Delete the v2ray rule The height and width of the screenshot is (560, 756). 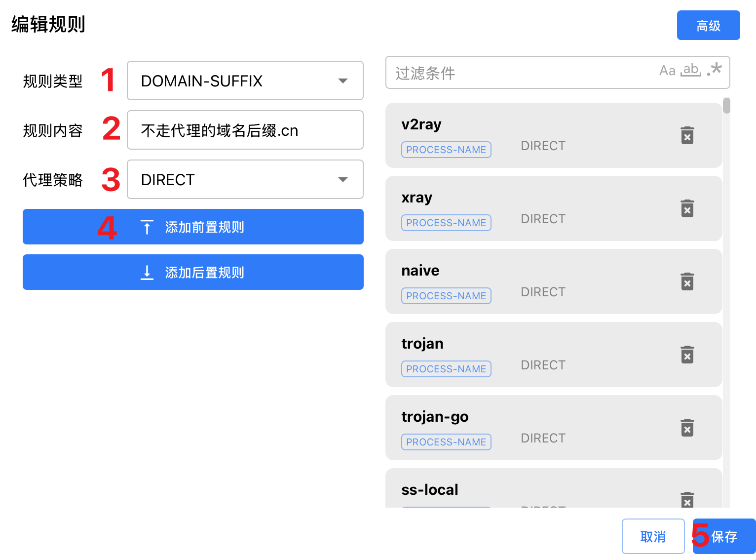coord(687,135)
